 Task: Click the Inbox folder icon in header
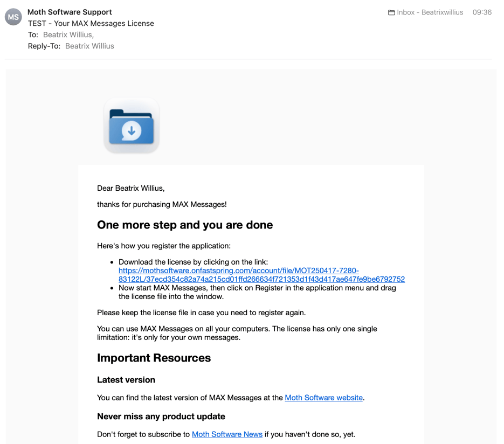[391, 12]
